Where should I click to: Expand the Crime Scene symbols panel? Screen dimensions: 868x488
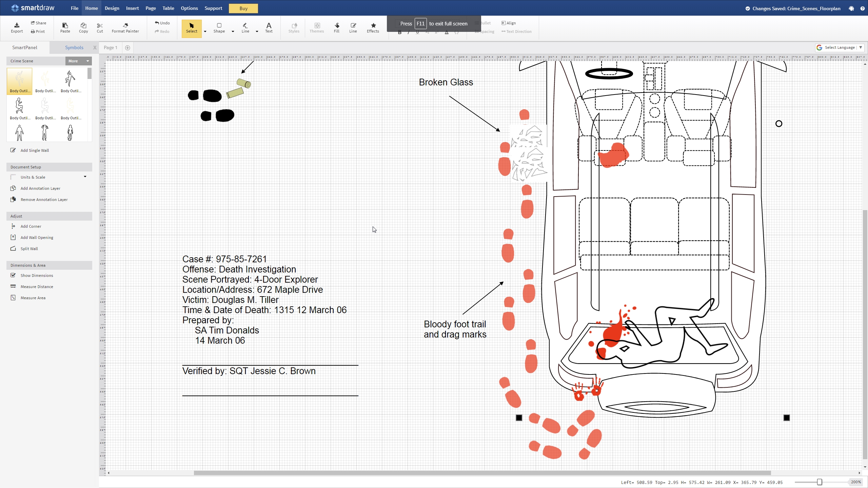(x=78, y=61)
